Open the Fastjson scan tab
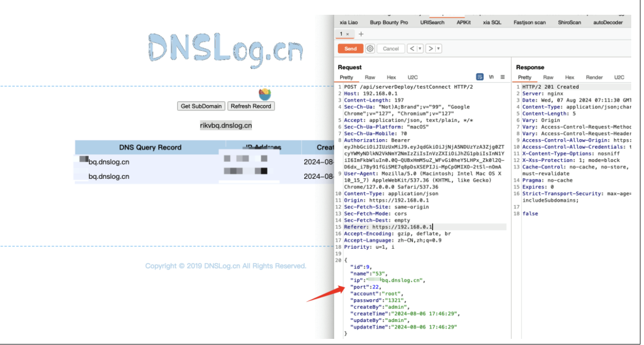Viewport: 644px width, 345px height. 530,22
